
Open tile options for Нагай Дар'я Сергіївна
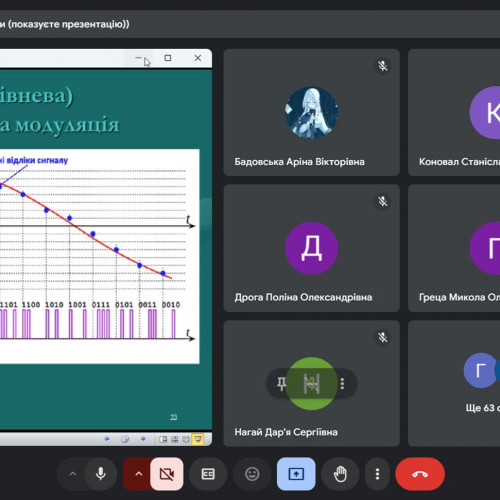[342, 383]
